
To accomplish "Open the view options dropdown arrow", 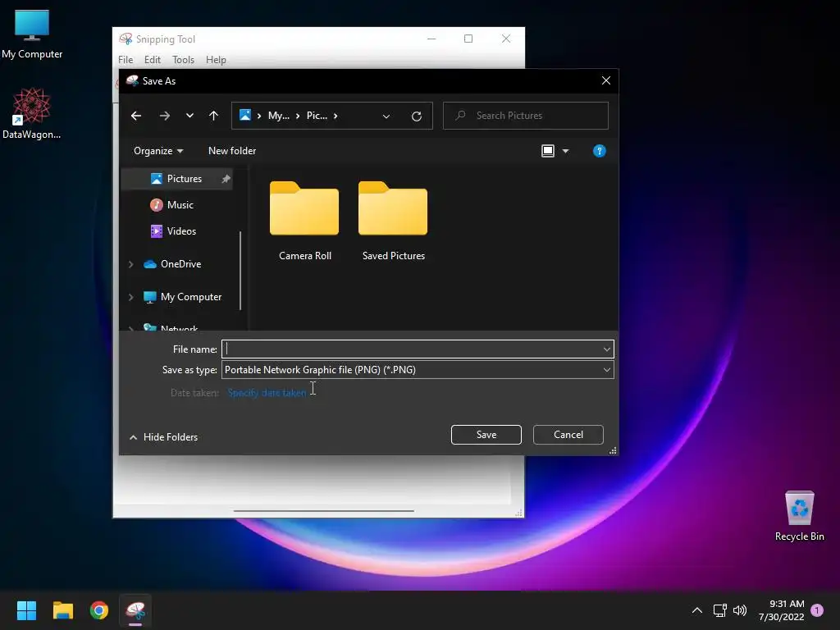I will 565,152.
